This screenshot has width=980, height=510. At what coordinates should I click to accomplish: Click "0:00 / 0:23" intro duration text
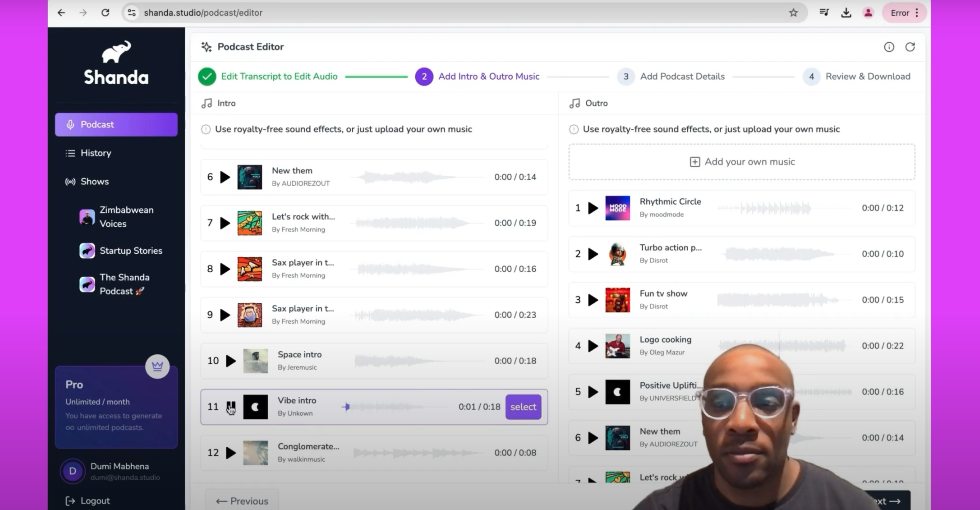click(515, 315)
